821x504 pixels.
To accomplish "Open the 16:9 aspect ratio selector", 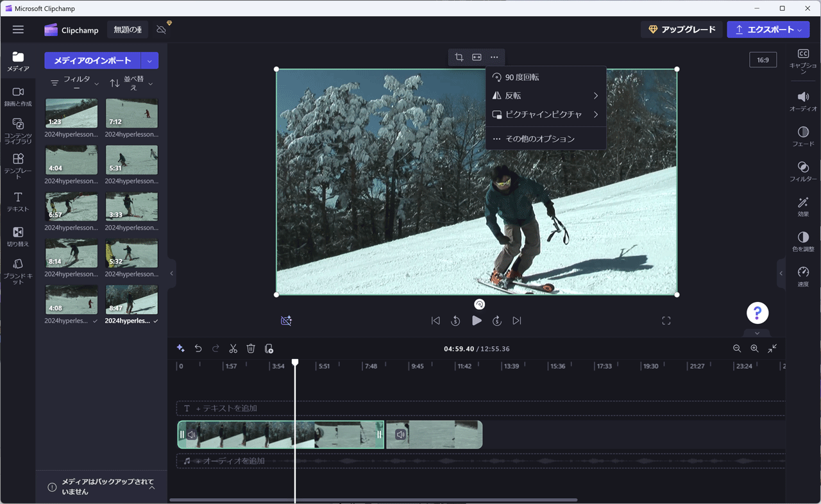I will click(763, 60).
